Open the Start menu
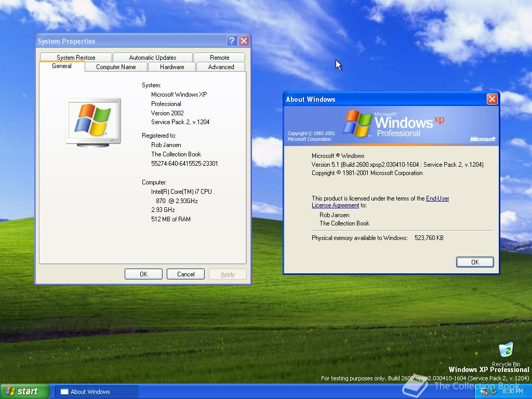The image size is (532, 399). coord(24,392)
